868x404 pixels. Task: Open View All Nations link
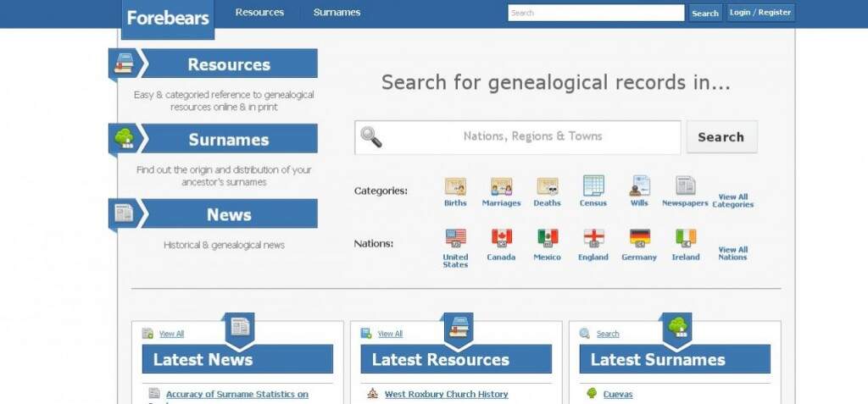[x=733, y=253]
